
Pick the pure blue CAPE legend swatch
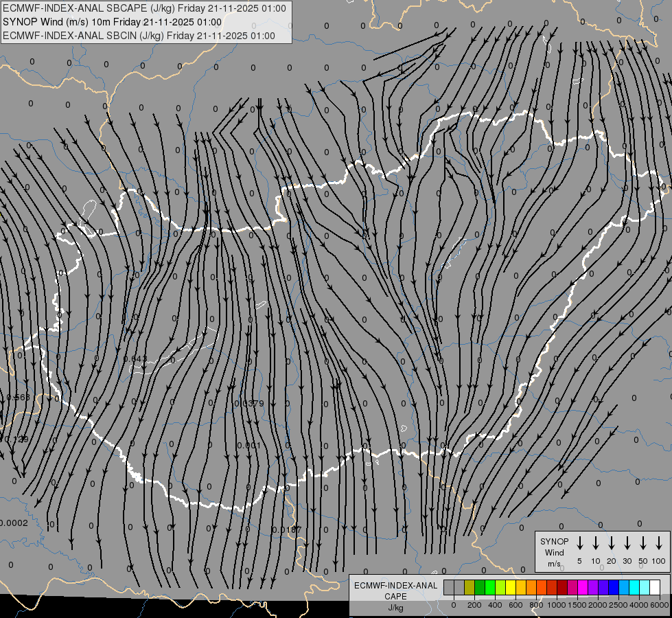tap(613, 587)
